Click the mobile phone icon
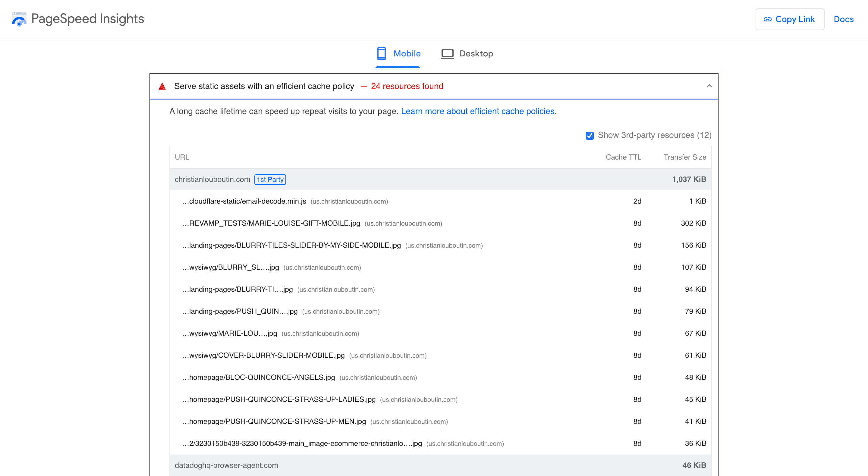The width and height of the screenshot is (868, 476). (382, 54)
